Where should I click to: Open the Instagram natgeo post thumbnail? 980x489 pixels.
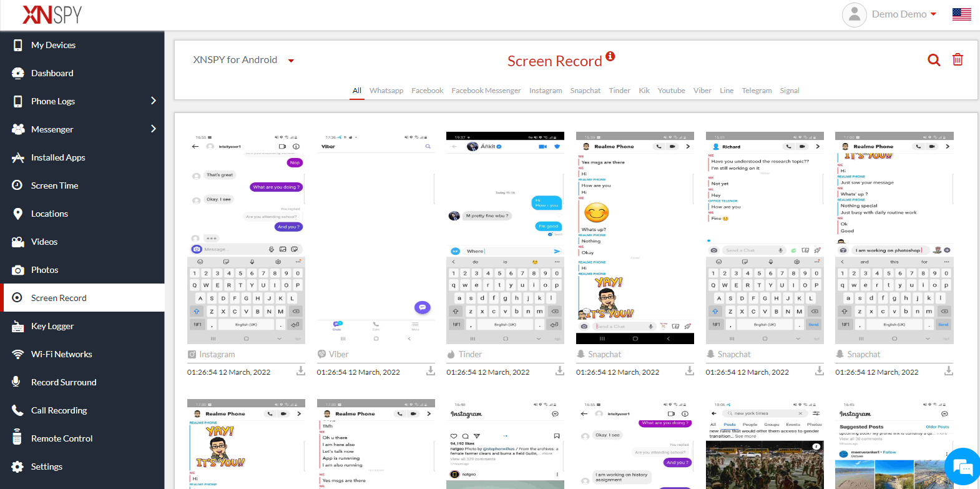[506, 444]
